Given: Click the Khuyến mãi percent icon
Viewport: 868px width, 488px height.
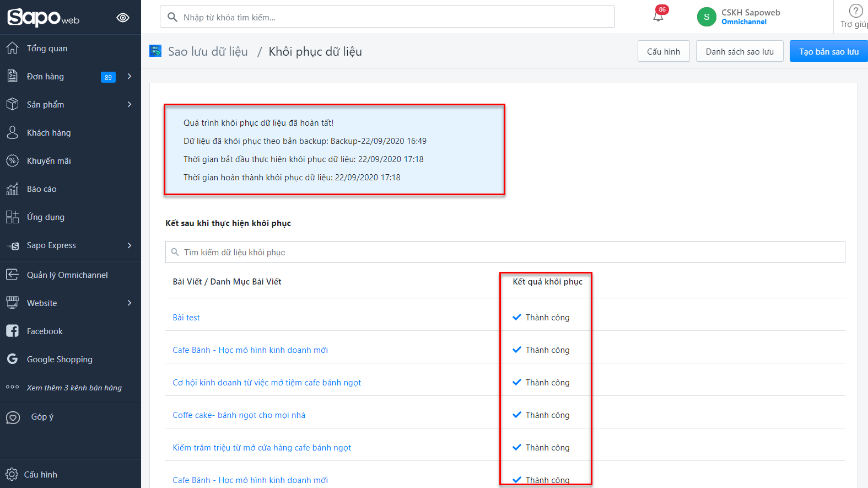Looking at the screenshot, I should pyautogui.click(x=12, y=161).
